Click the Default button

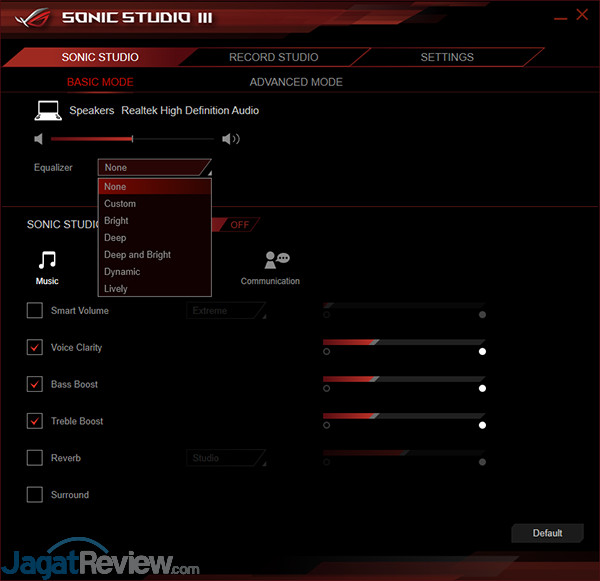(548, 533)
